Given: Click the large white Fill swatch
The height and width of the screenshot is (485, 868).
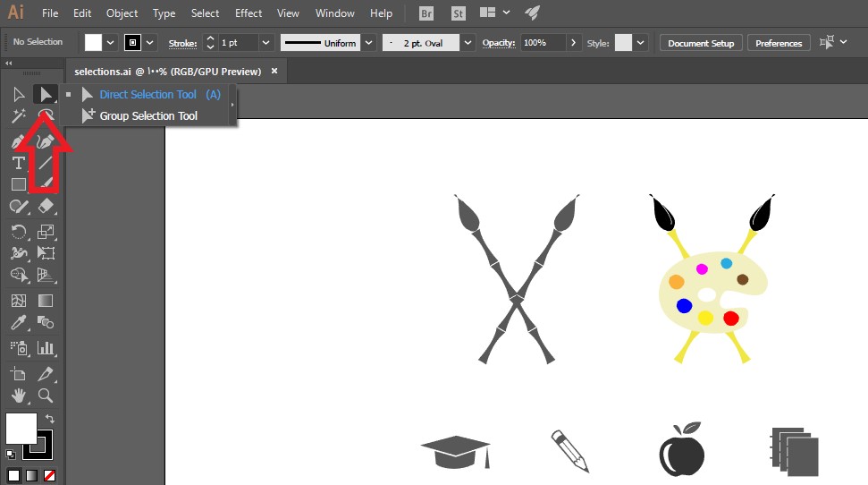Looking at the screenshot, I should [x=21, y=429].
